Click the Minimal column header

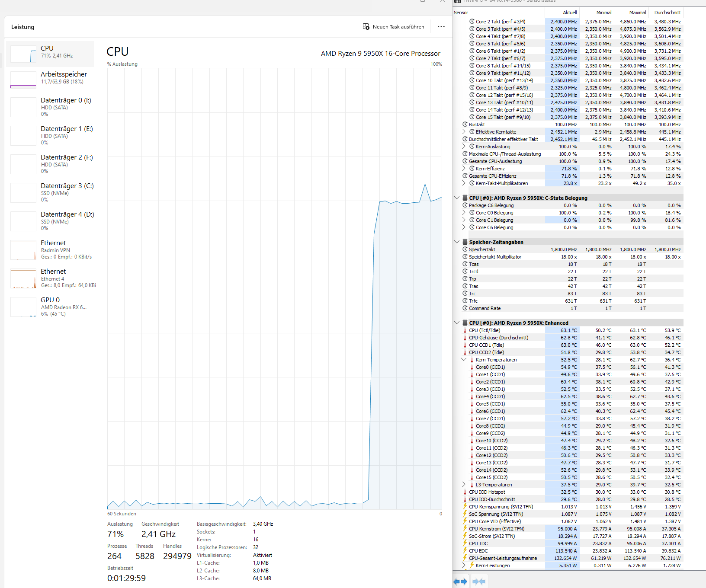597,13
